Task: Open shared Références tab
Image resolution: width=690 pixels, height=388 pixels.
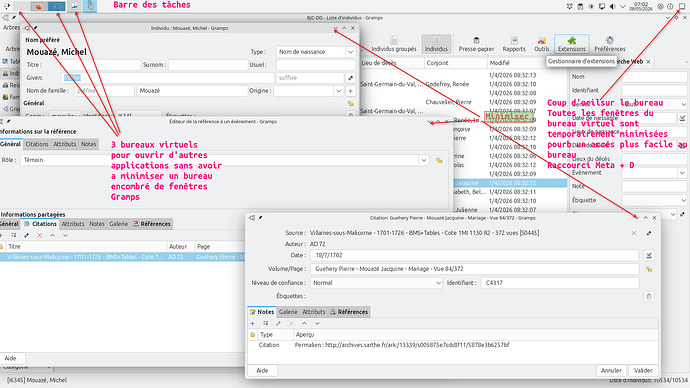Action: click(x=152, y=224)
